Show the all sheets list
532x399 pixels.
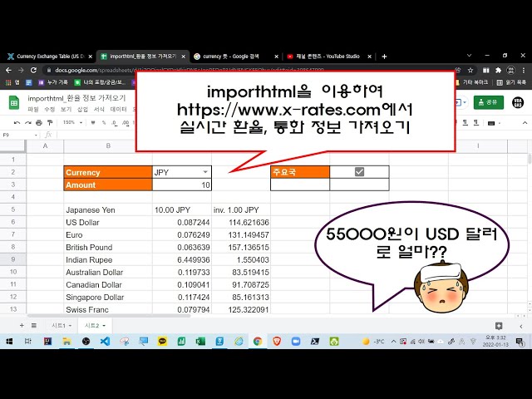pos(34,325)
